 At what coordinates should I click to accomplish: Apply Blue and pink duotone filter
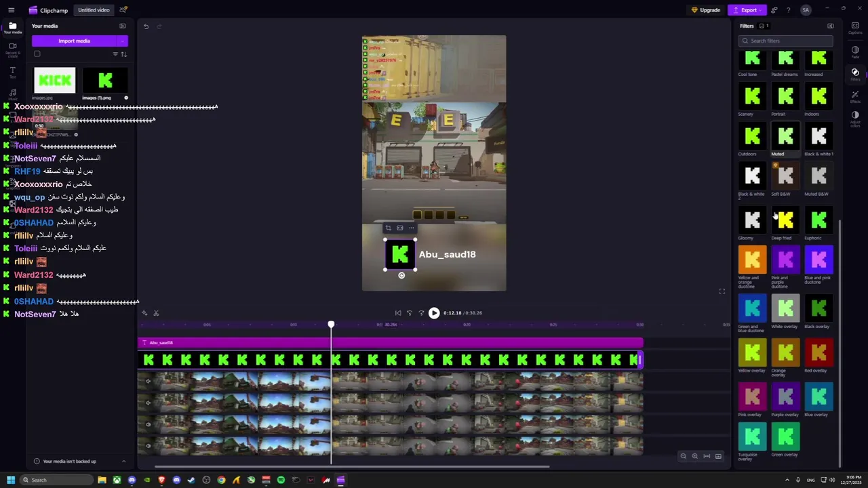818,260
